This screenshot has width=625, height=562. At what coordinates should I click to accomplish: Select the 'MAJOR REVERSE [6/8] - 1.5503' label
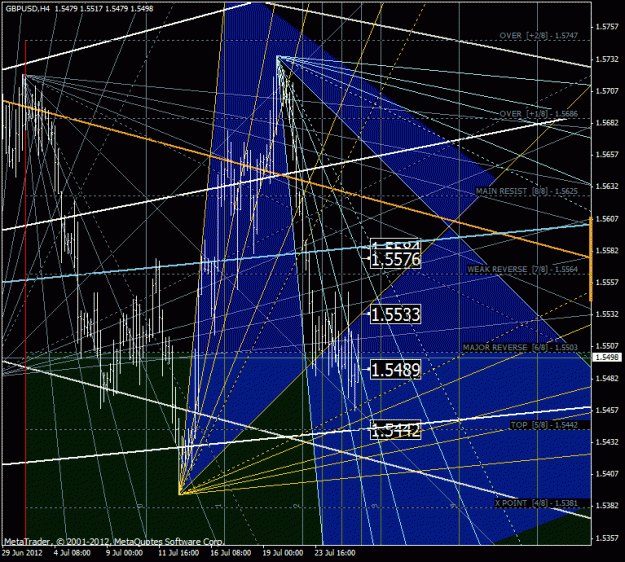520,348
